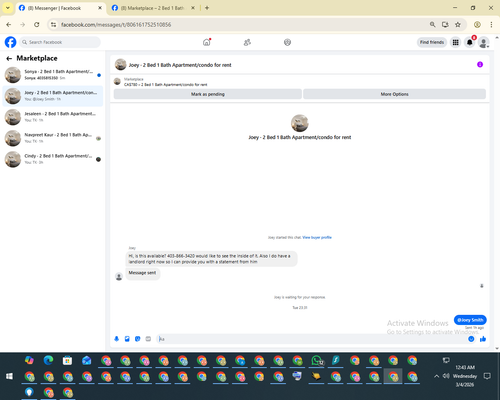Screen dimensions: 500x400
Task: Open Sonya's conversation
Action: point(53,75)
